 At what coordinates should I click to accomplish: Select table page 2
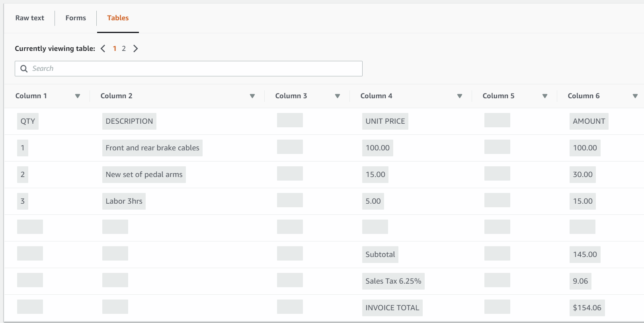(124, 49)
